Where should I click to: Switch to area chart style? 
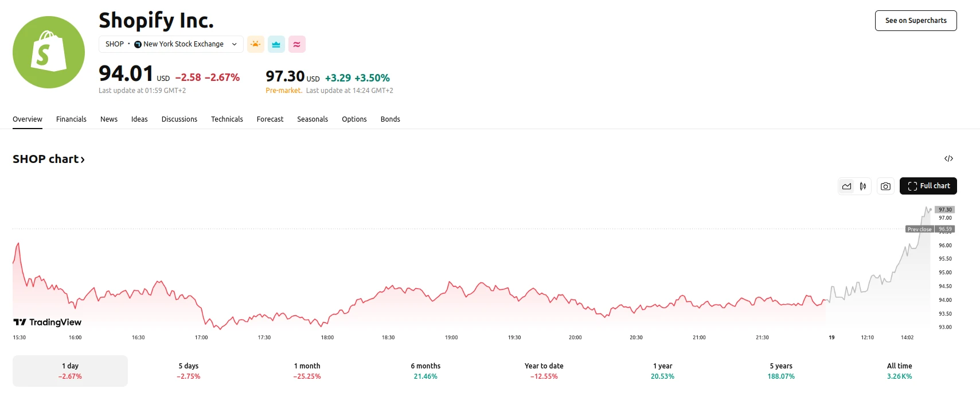coord(846,186)
